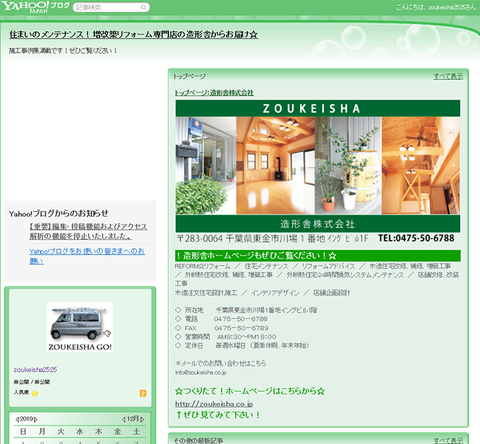Click すべて表示 in the latest articles section
This screenshot has width=480, height=444.
(x=448, y=440)
